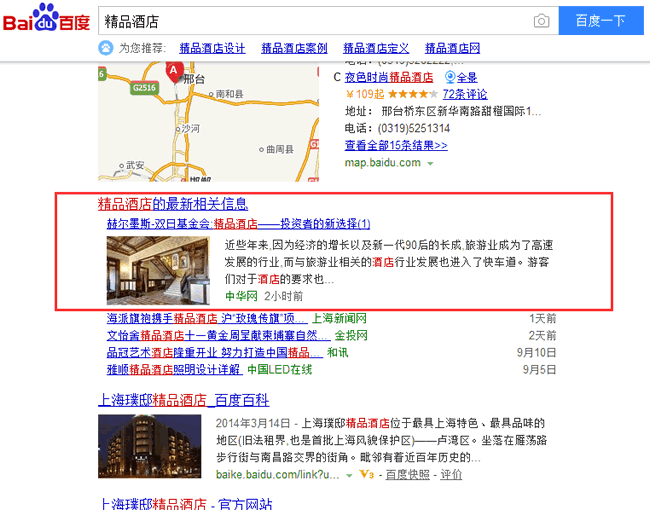The height and width of the screenshot is (510, 650).
Task: Click the Baidu logo
Action: click(46, 18)
